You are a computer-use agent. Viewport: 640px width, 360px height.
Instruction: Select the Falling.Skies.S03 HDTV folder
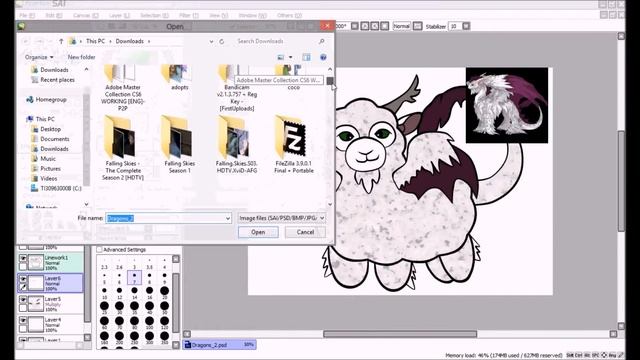(x=237, y=144)
